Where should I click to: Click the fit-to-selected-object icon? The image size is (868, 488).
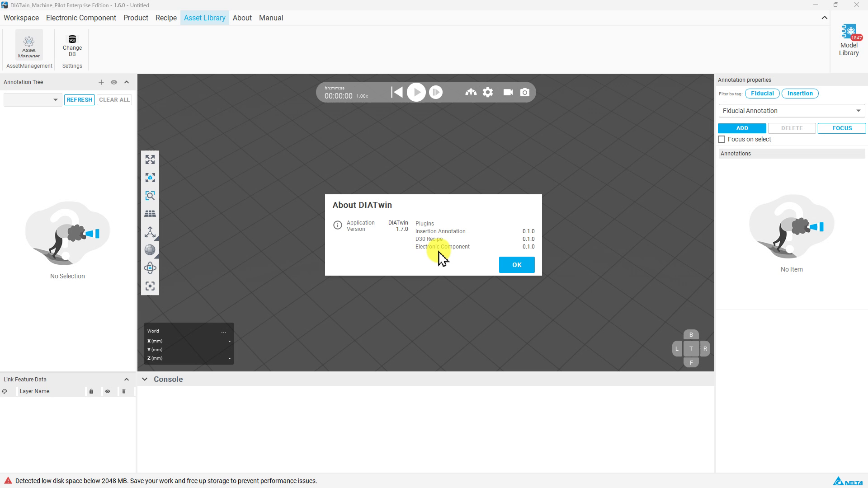pos(150,178)
